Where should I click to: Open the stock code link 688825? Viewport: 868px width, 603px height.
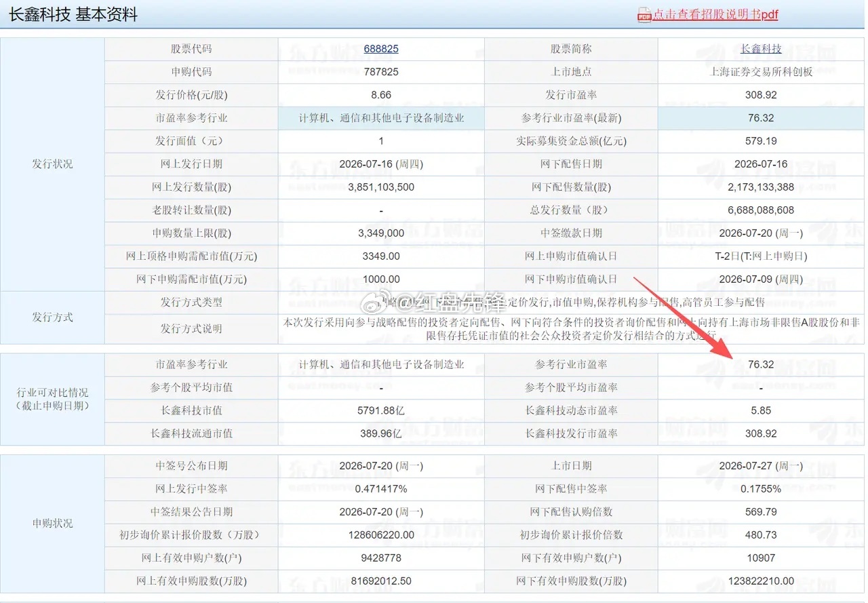tap(381, 49)
